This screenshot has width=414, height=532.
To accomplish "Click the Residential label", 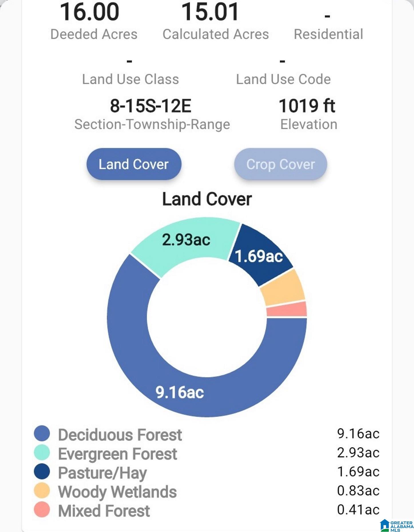I will coord(328,34).
